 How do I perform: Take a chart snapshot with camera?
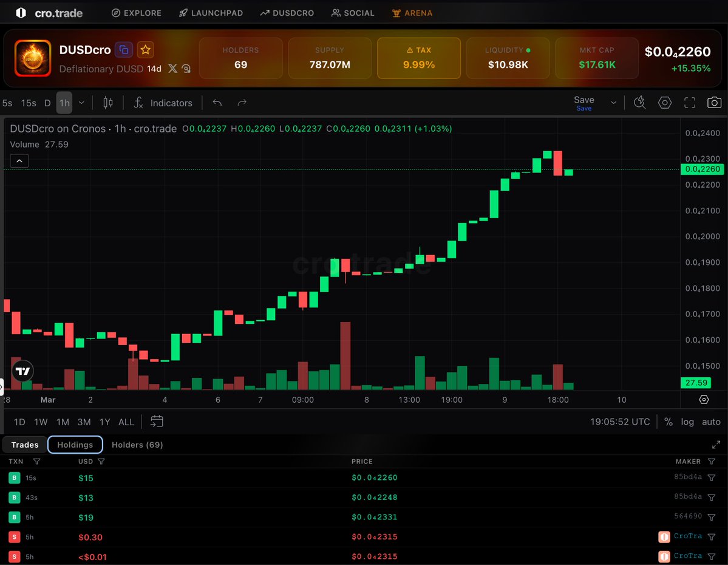coord(714,103)
